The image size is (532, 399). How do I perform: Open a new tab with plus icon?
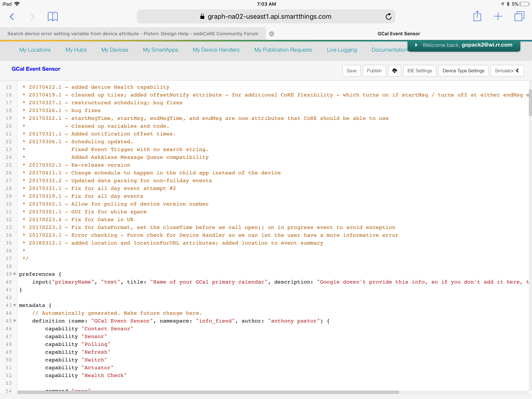pyautogui.click(x=498, y=16)
